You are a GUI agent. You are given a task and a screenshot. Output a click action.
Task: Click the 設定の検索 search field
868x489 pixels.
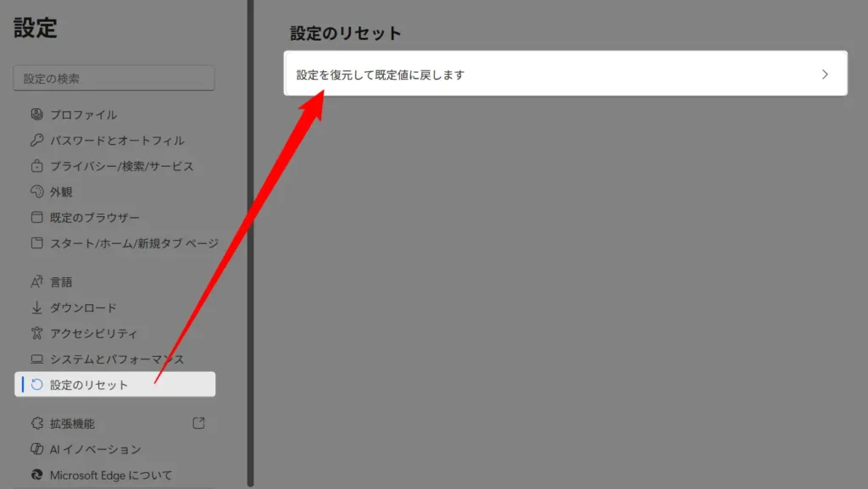pyautogui.click(x=114, y=78)
